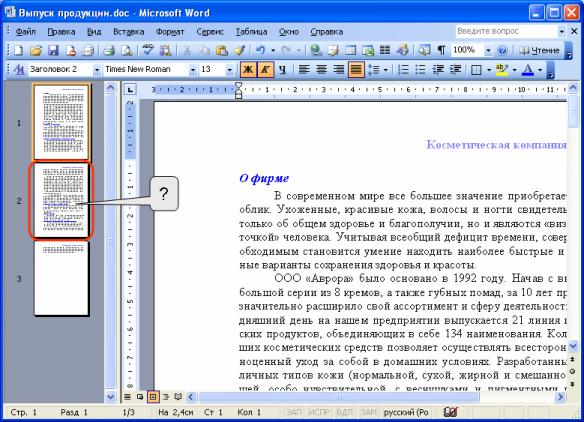Viewport: 584px width, 422px height.
Task: Create a new blank document
Action: (18, 50)
